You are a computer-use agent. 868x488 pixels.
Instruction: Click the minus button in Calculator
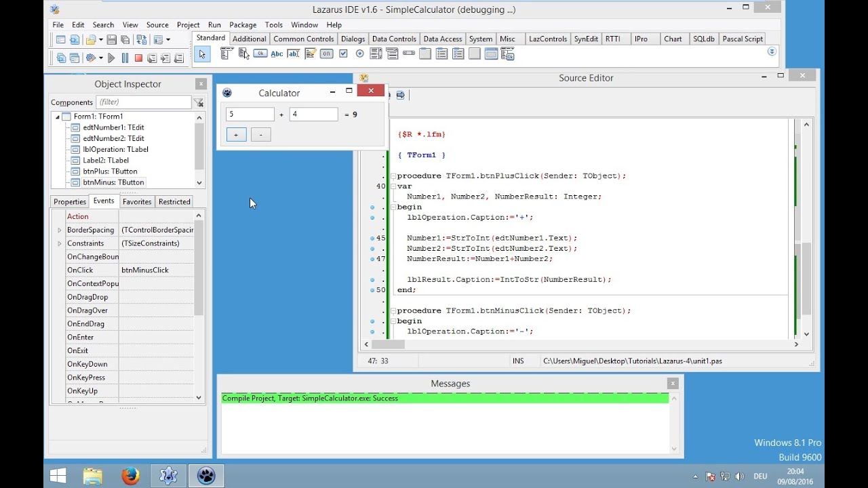coord(261,135)
